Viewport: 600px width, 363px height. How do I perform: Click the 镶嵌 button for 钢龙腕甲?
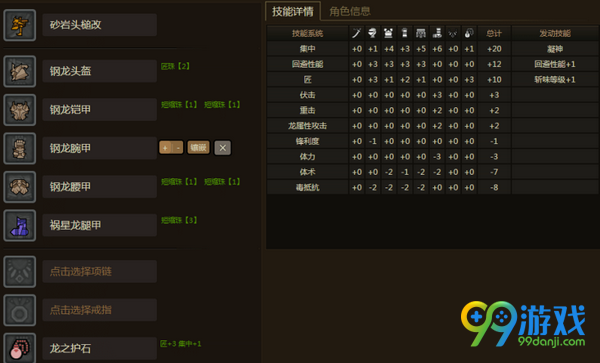click(198, 148)
